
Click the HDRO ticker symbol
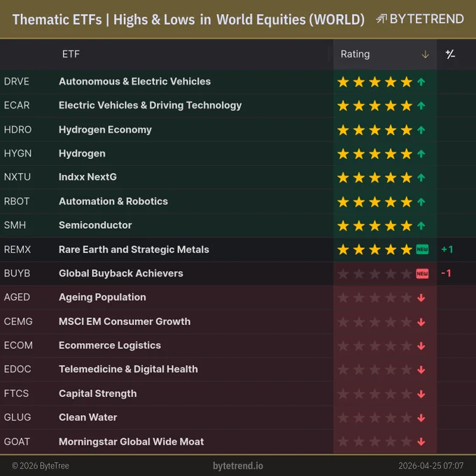17,129
